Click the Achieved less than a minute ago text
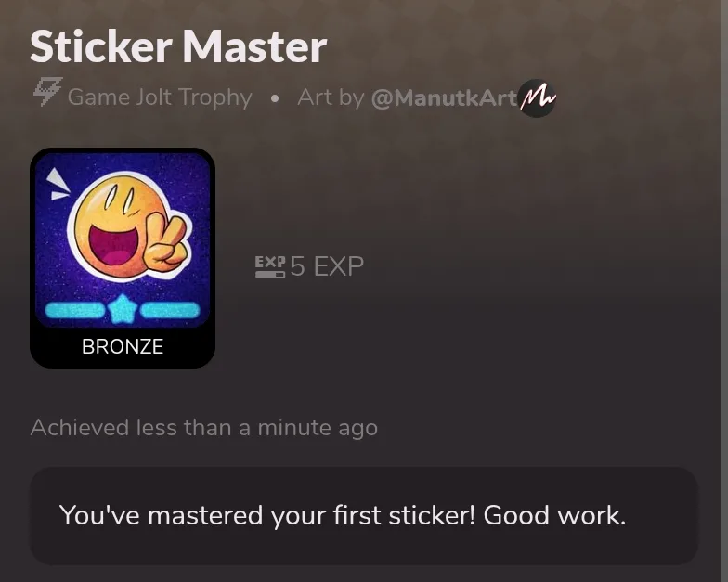The height and width of the screenshot is (582, 728). click(x=204, y=427)
